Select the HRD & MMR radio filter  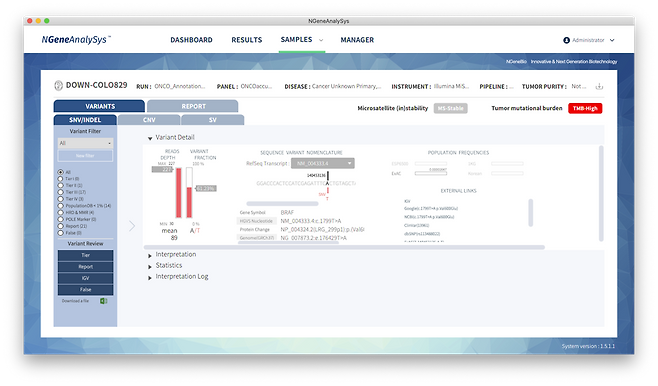point(60,212)
